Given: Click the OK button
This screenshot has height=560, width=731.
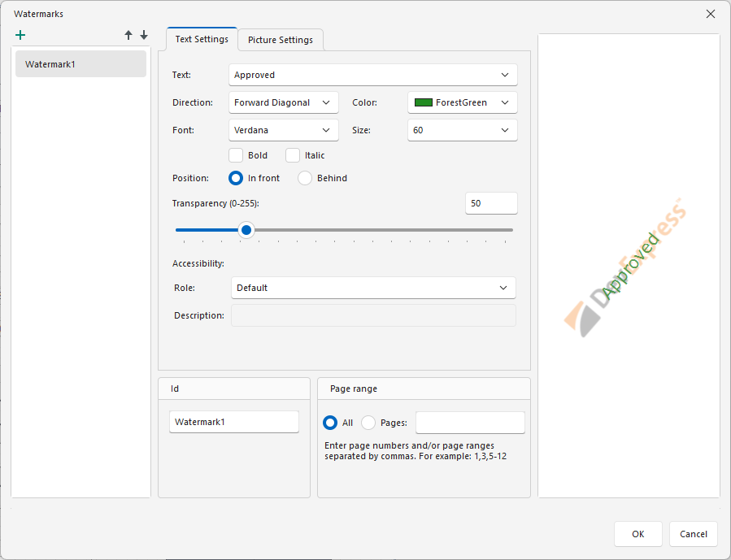Looking at the screenshot, I should tap(637, 534).
